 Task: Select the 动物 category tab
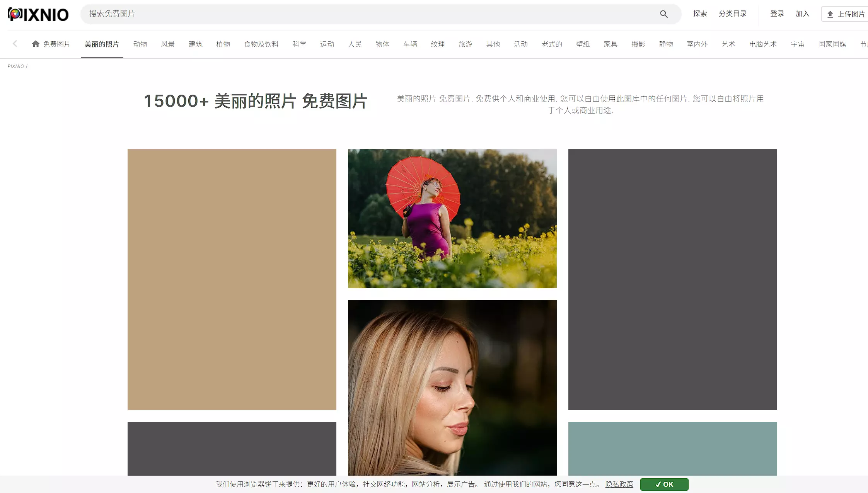[x=140, y=44]
